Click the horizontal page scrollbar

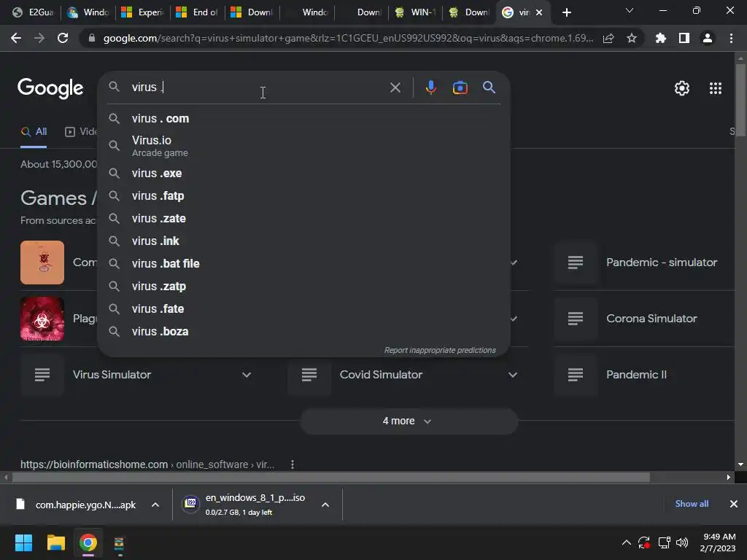(x=330, y=477)
